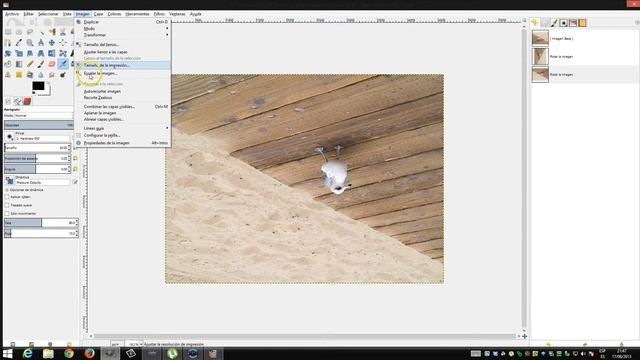Open the Capa menu
This screenshot has height=360, width=640.
pyautogui.click(x=98, y=14)
